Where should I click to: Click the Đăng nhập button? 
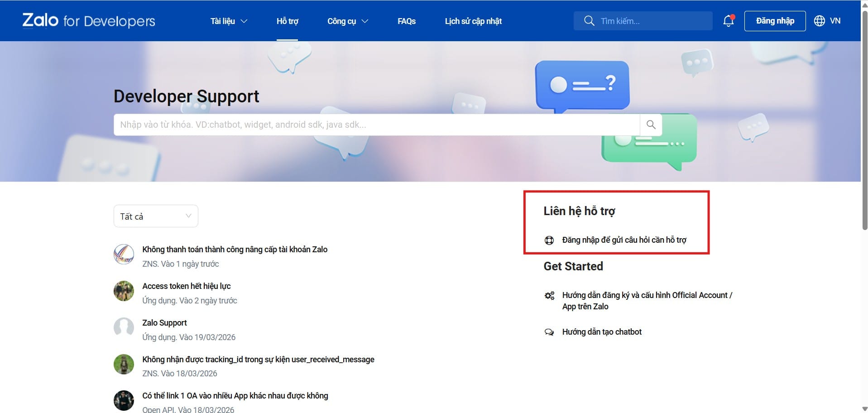774,21
